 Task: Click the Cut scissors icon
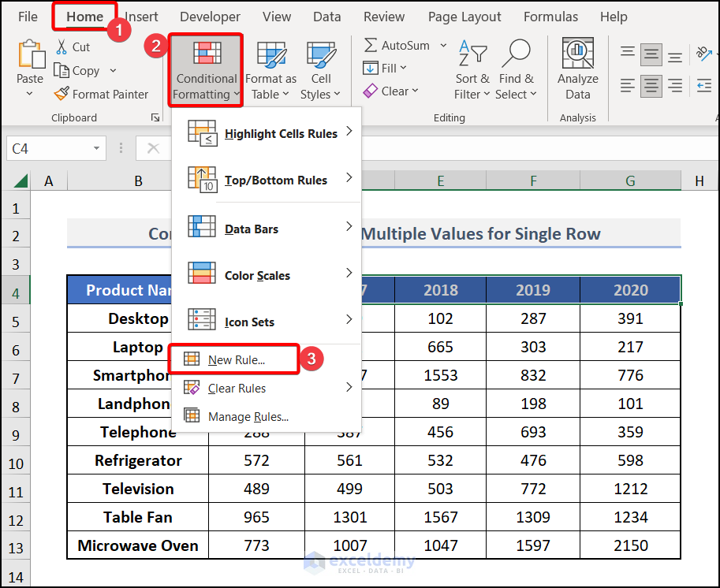click(x=62, y=47)
